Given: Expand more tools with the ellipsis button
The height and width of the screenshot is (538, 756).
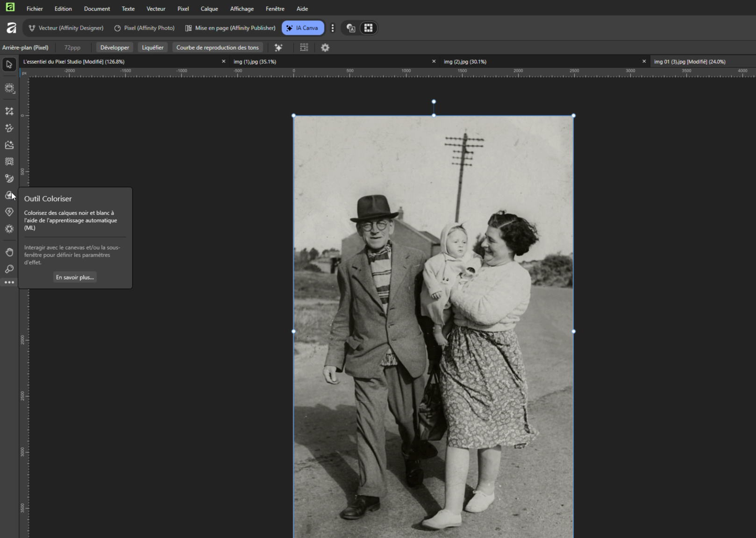Looking at the screenshot, I should (x=9, y=283).
